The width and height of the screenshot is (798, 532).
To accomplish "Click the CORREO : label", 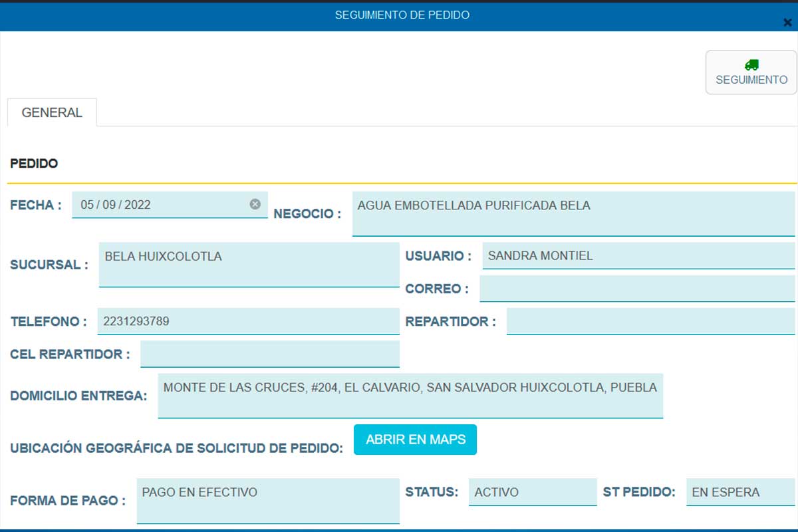I will pos(437,289).
